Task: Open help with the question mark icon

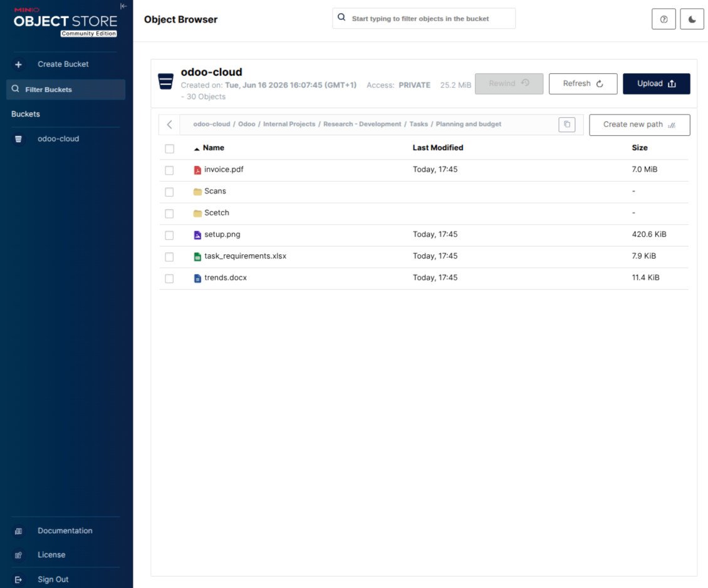Action: (x=664, y=19)
